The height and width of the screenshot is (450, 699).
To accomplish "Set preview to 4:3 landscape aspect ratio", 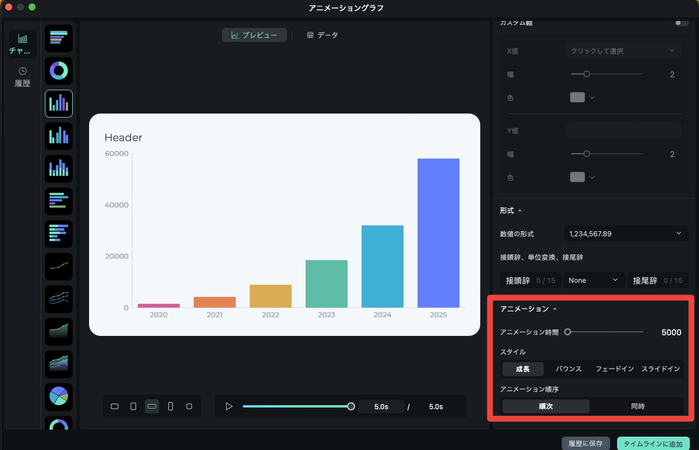I will tap(115, 406).
